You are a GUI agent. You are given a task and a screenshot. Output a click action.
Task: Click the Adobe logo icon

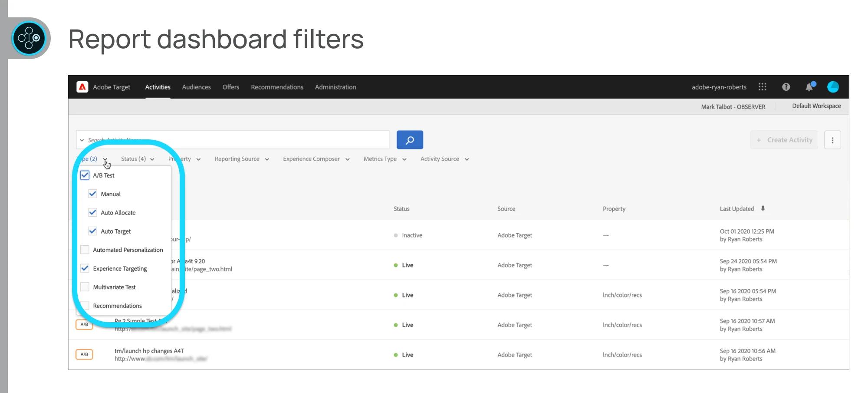point(82,87)
